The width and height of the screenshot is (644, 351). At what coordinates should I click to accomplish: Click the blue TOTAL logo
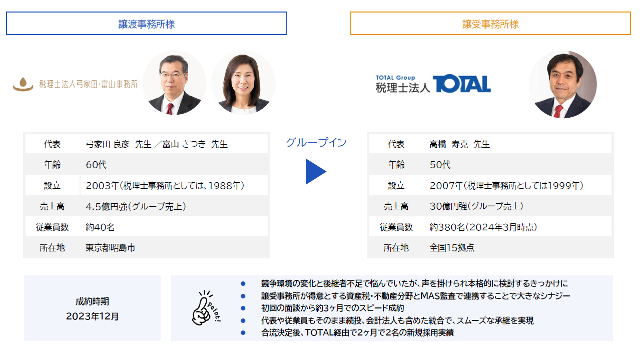(x=462, y=84)
